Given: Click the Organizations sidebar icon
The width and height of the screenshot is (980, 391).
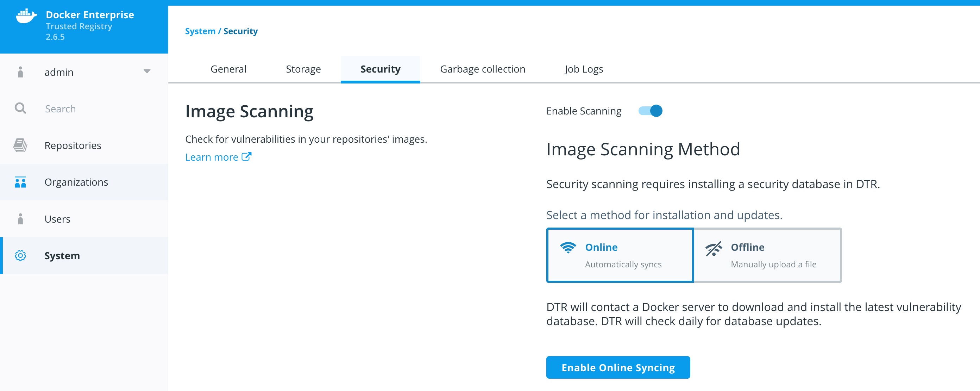Looking at the screenshot, I should [x=20, y=182].
